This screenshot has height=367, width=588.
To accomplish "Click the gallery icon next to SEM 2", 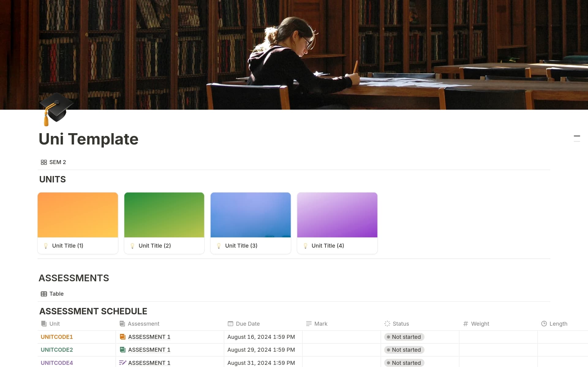I will point(43,162).
